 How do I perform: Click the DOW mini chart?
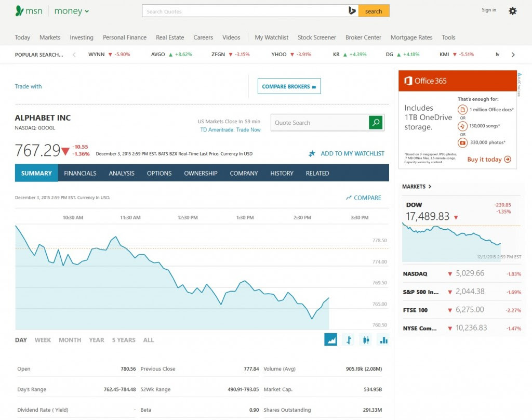pos(461,242)
